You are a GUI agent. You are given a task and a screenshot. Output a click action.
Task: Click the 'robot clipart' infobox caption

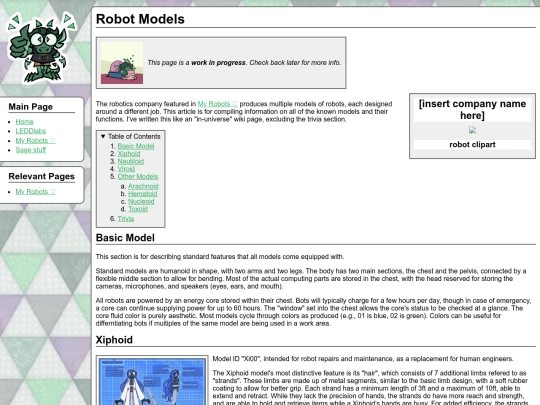472,145
